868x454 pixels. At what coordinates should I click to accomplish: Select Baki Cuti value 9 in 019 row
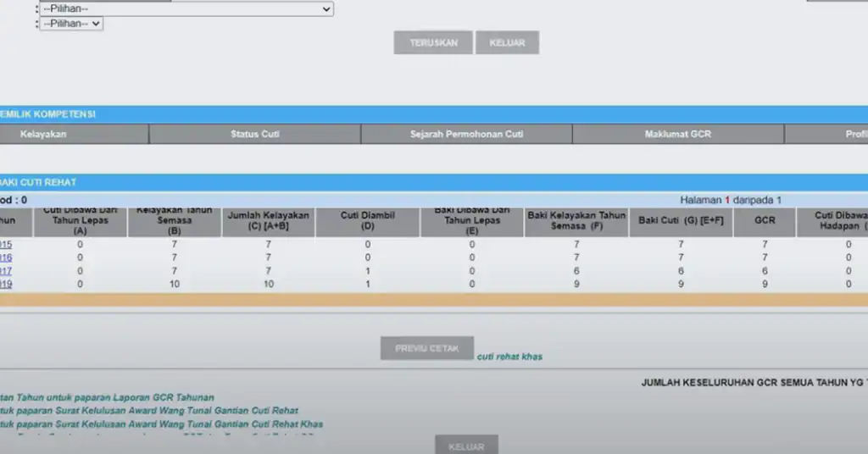point(681,285)
